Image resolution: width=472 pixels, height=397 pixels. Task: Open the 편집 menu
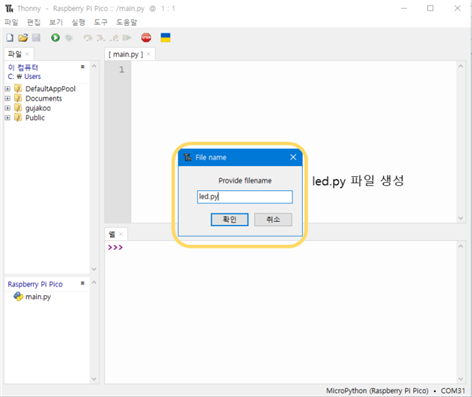(x=33, y=22)
